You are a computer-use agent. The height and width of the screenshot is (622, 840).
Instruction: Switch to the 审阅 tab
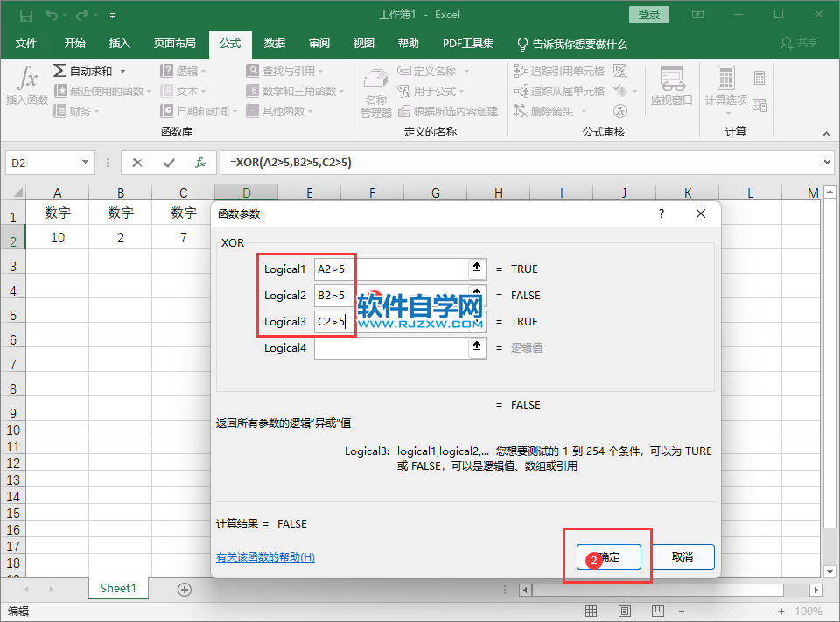tap(319, 44)
